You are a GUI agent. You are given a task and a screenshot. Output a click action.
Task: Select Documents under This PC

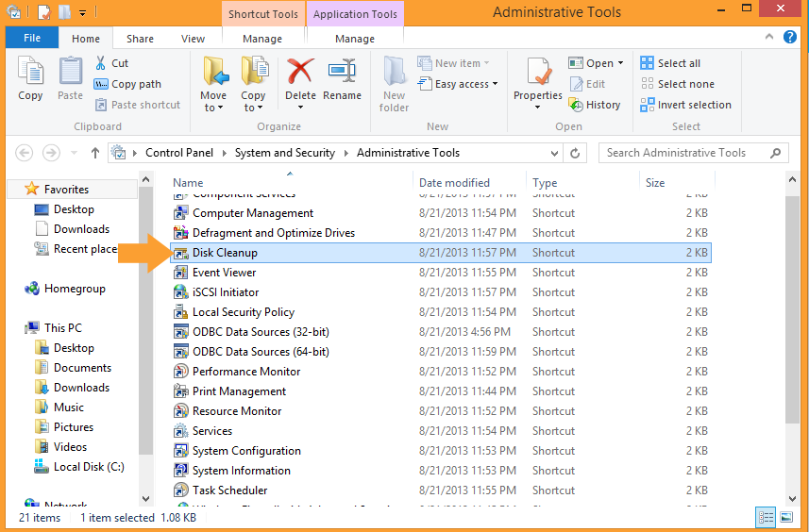click(x=74, y=368)
